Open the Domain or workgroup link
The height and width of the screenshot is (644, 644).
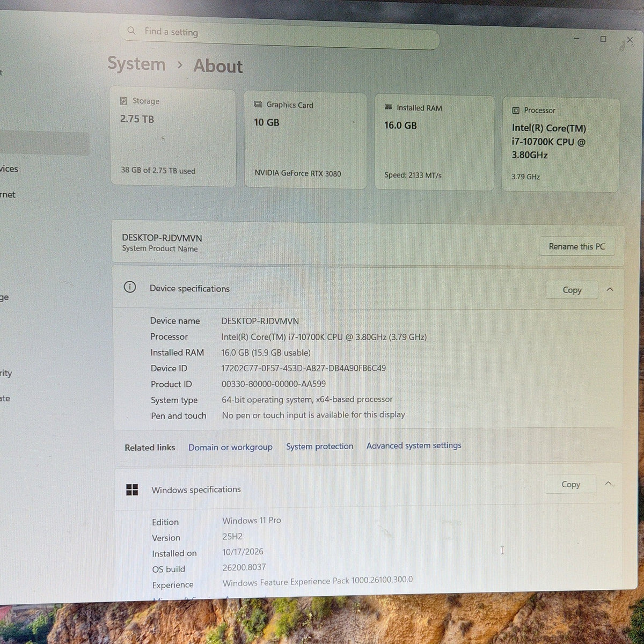[x=230, y=447]
